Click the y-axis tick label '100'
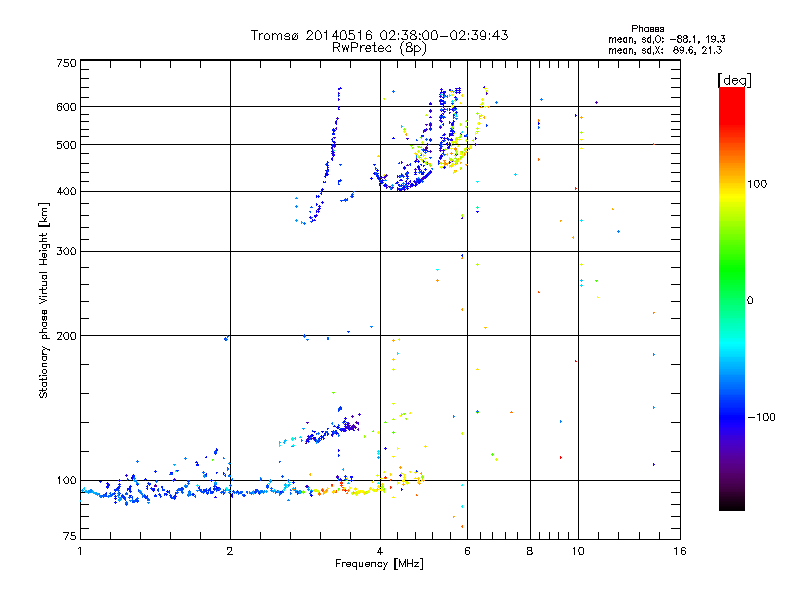Screen dimensions: 800x600 pos(66,480)
